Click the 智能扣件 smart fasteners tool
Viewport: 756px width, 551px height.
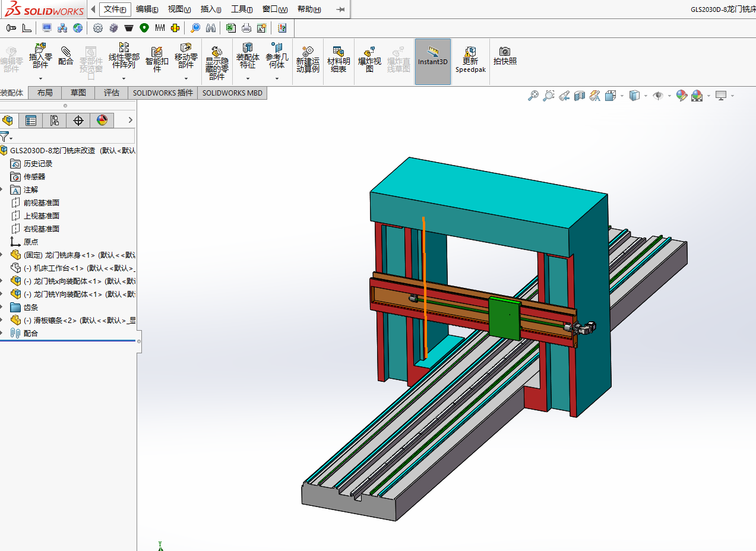click(x=157, y=59)
